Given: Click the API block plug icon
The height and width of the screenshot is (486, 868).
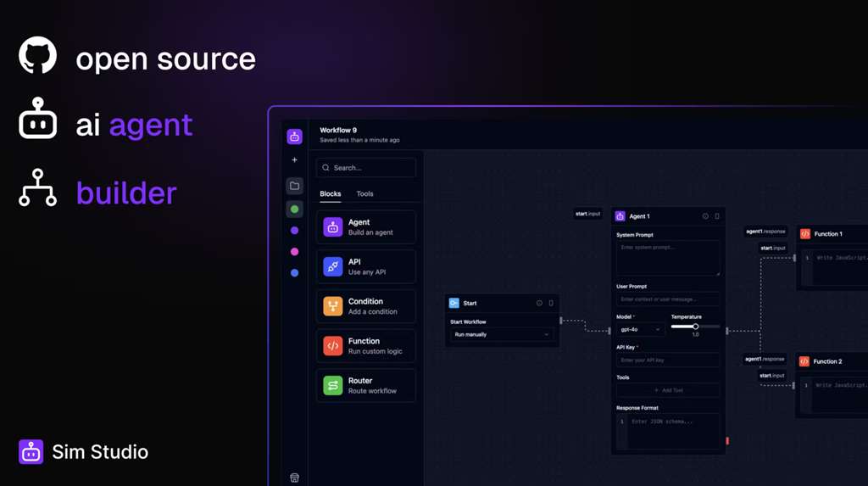Looking at the screenshot, I should (x=332, y=266).
